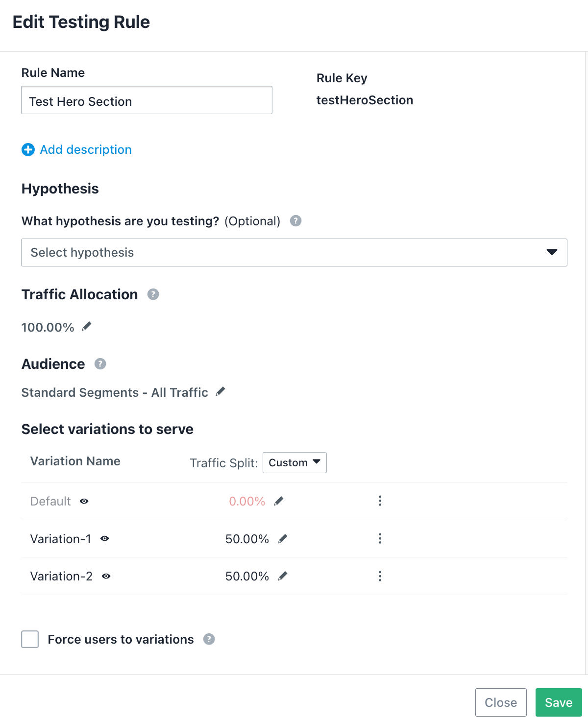The image size is (588, 722).
Task: Edit the audience segment pencil icon
Action: [x=220, y=391]
